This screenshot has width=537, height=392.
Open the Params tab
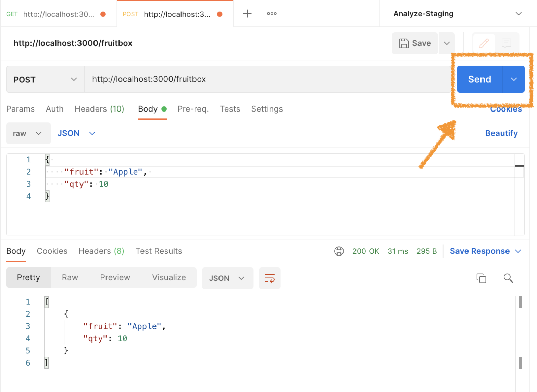tap(21, 109)
